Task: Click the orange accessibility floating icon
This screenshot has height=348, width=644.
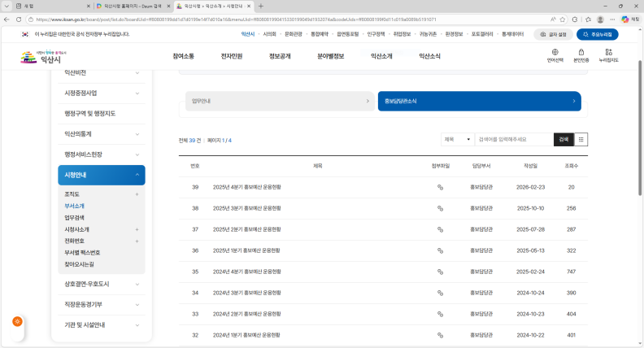Action: tap(17, 321)
